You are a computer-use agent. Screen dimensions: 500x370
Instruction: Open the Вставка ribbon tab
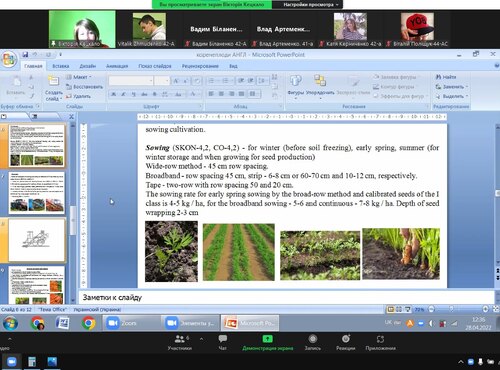point(61,66)
